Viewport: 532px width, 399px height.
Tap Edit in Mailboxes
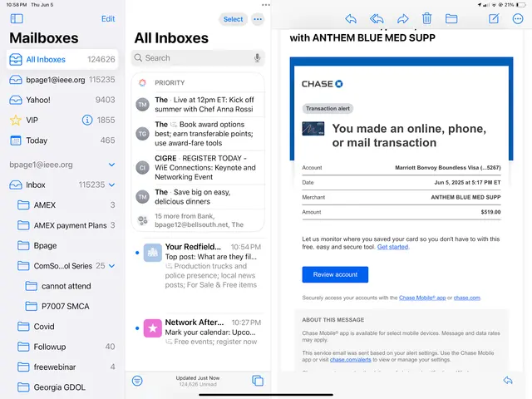click(108, 18)
